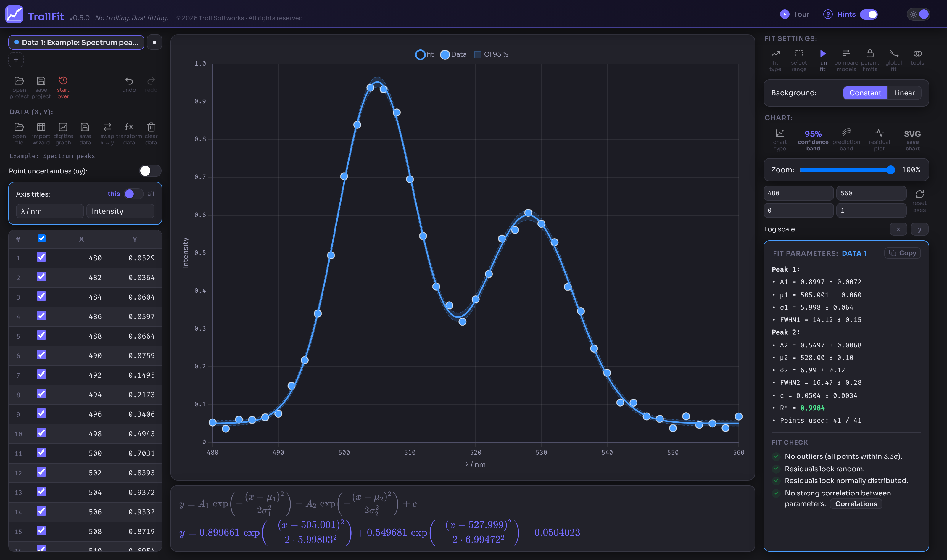Click the x-axis maximum field showing 560
The width and height of the screenshot is (947, 560).
[871, 193]
